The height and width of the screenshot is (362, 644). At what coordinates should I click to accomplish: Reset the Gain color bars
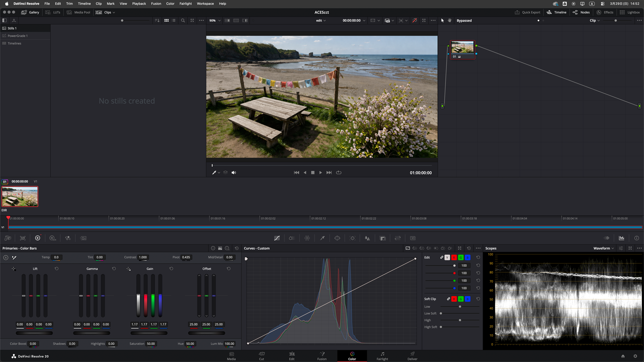pyautogui.click(x=171, y=269)
